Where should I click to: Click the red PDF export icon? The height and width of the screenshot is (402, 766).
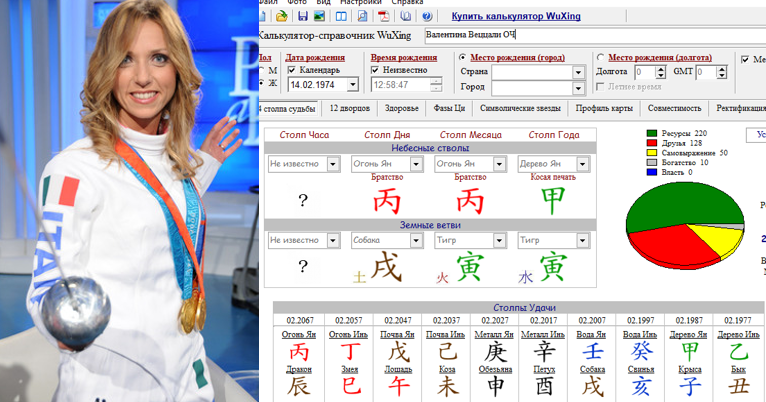[x=384, y=16]
